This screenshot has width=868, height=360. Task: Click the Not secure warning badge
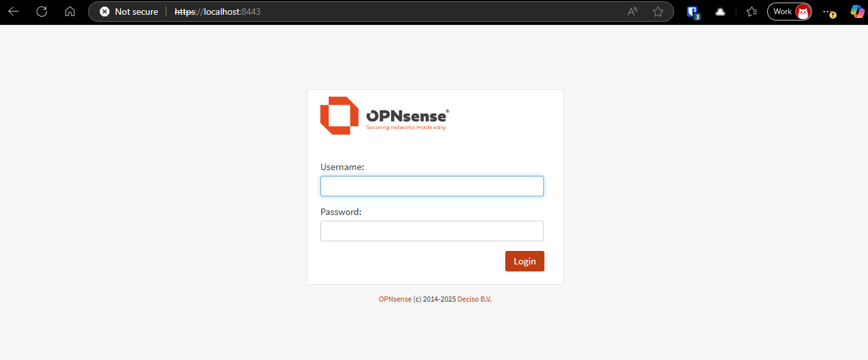pyautogui.click(x=129, y=12)
